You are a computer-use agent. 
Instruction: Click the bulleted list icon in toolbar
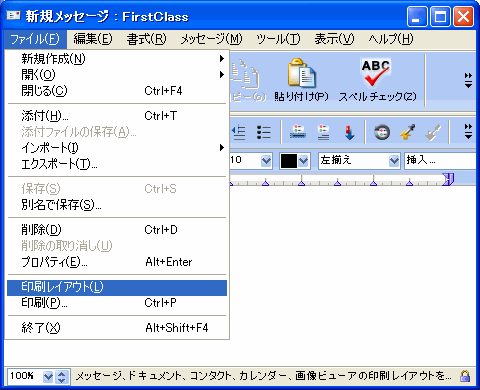tap(264, 132)
